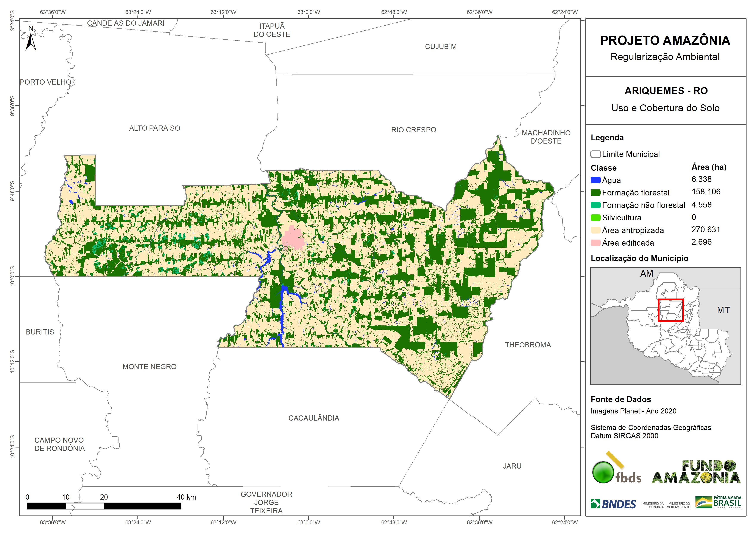Click the fbds green sphere logo
The image size is (756, 534).
tap(603, 472)
